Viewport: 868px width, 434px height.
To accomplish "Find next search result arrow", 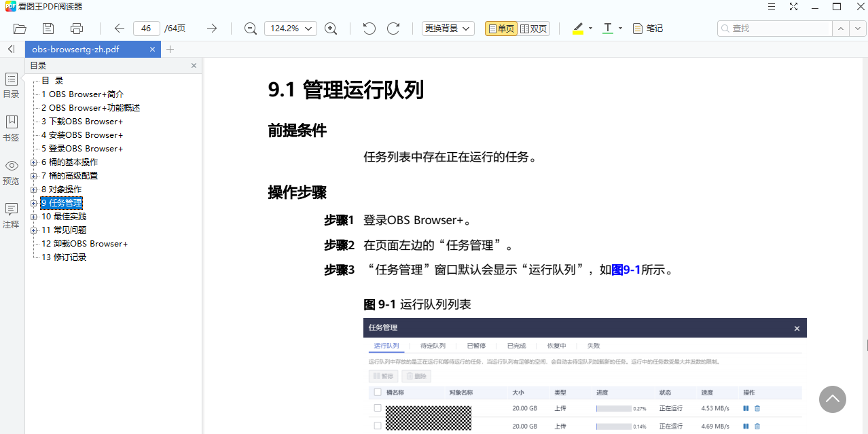I will (858, 29).
